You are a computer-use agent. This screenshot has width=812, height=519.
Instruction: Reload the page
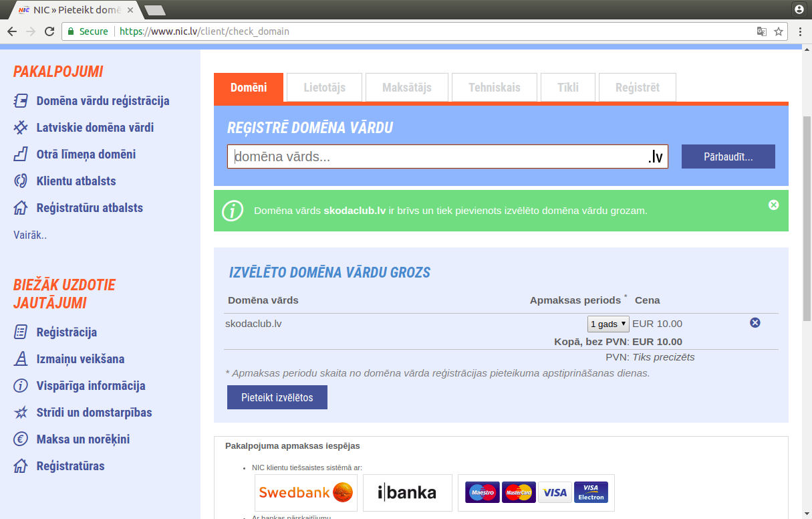(x=49, y=31)
